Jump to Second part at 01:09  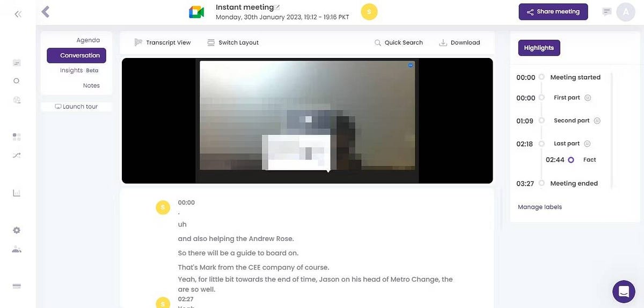[558, 121]
